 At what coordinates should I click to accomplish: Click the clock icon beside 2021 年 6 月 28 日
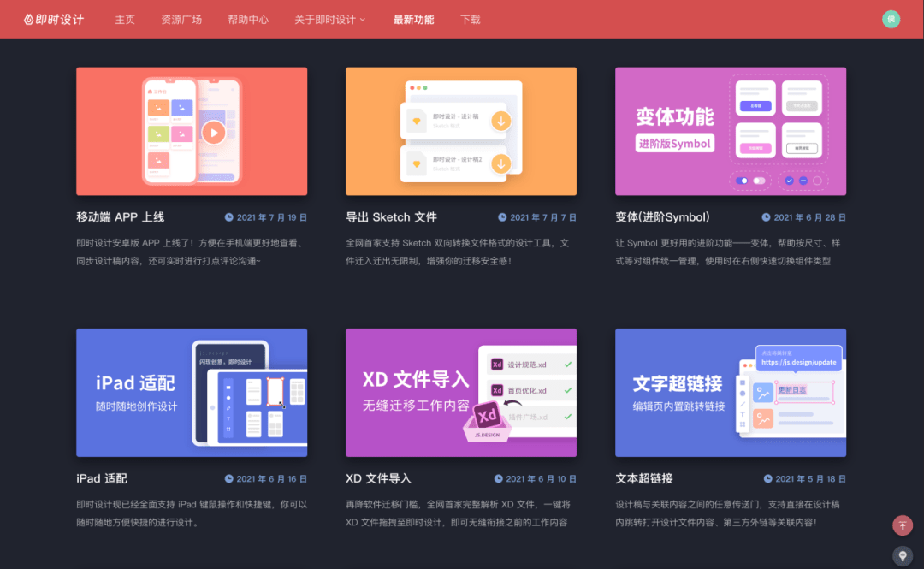coord(766,217)
